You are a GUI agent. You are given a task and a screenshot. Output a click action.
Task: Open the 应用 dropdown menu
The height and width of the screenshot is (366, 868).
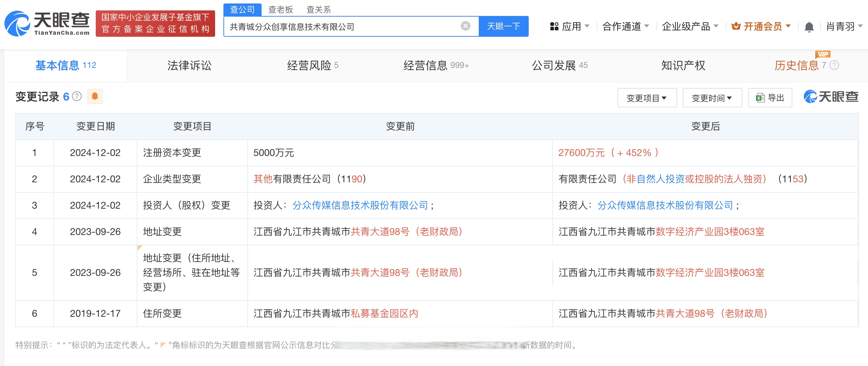[x=570, y=26]
